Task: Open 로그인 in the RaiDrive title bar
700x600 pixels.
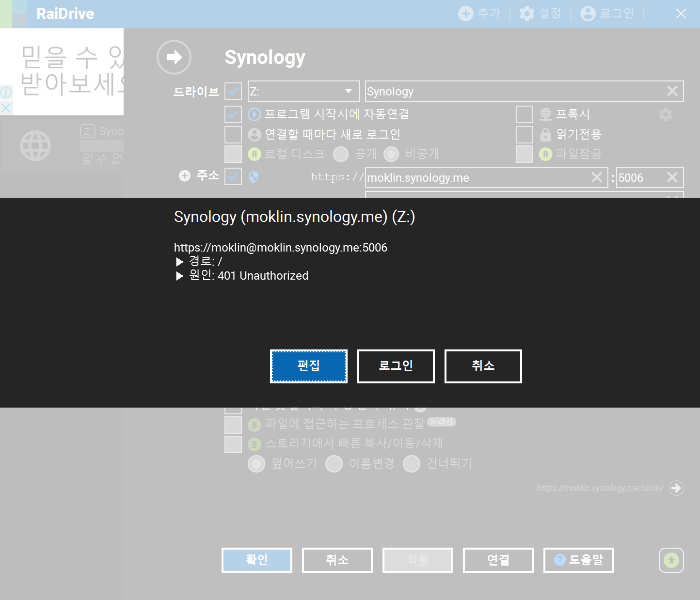Action: click(x=607, y=13)
